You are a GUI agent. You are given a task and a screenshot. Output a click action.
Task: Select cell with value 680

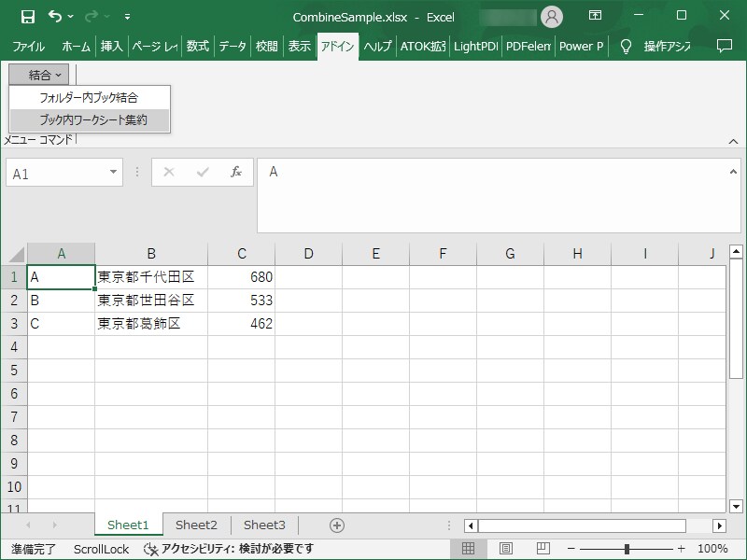(x=242, y=277)
